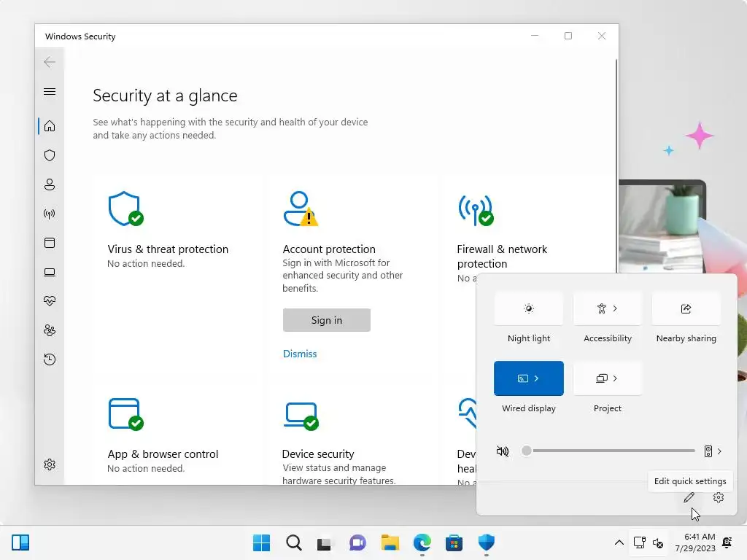Viewport: 747px width, 560px height.
Task: Expand the Accessibility chevron
Action: (x=615, y=308)
